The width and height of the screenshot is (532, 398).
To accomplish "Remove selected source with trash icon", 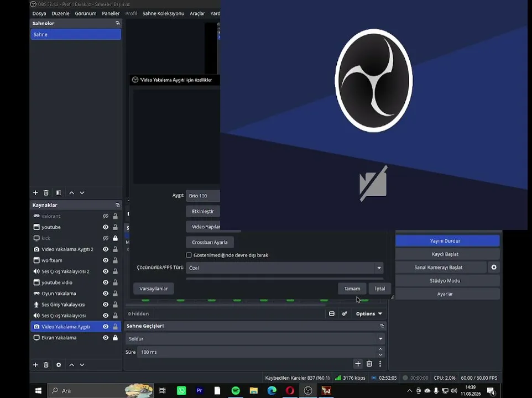I will [x=46, y=365].
